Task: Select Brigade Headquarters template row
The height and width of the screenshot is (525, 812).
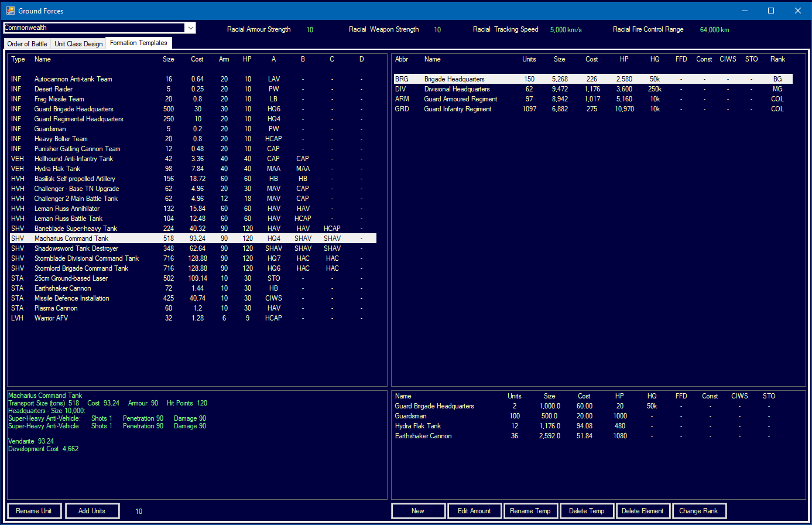Action: click(x=593, y=79)
